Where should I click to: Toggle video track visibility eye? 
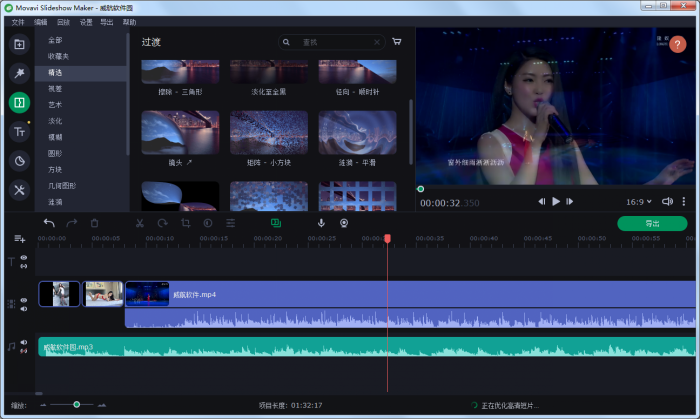click(24, 300)
